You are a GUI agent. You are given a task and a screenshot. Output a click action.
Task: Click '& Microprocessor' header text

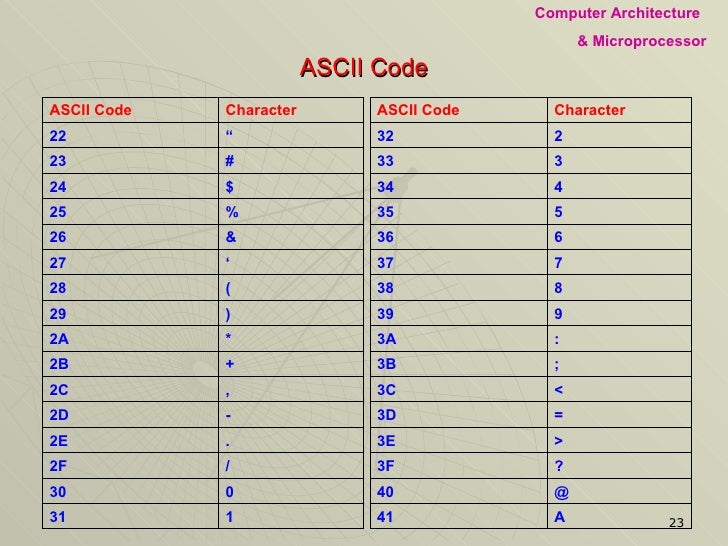coord(642,41)
